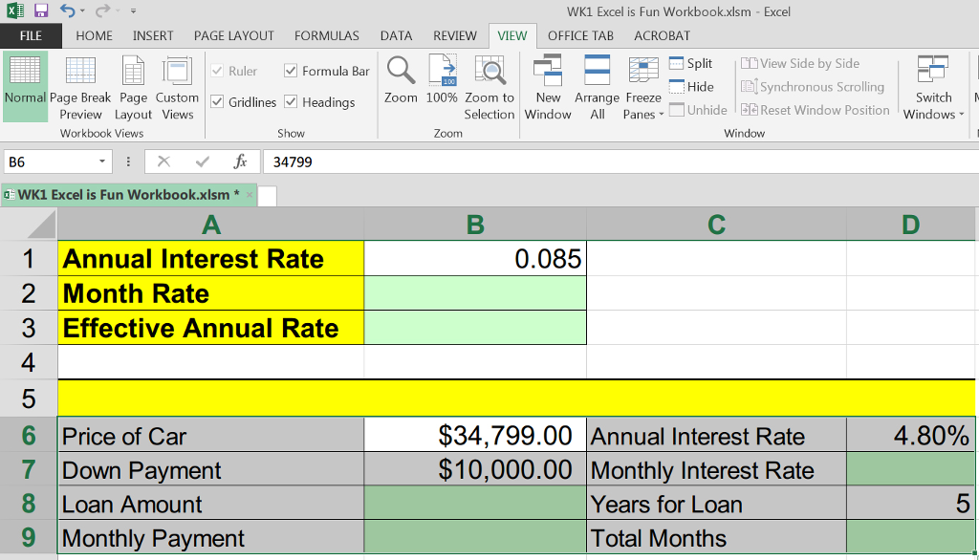Open the FORMULAS ribbon tab
The image size is (979, 560).
point(327,35)
